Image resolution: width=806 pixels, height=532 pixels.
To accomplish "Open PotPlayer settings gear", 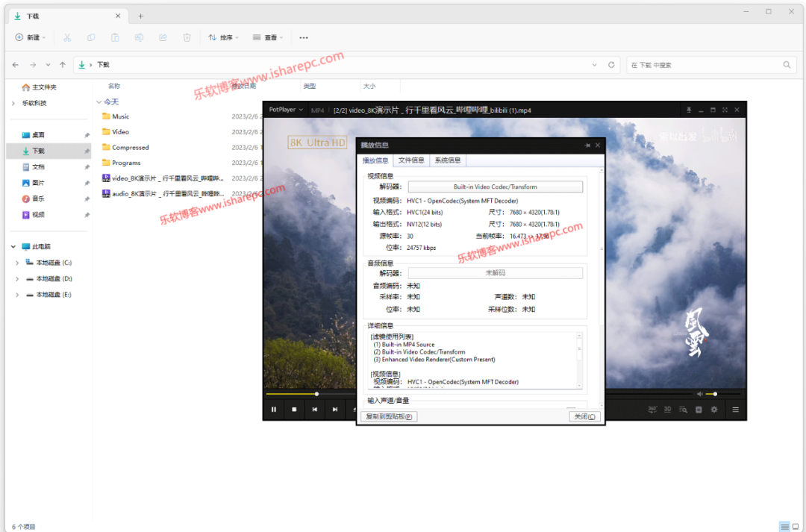I will coord(714,410).
